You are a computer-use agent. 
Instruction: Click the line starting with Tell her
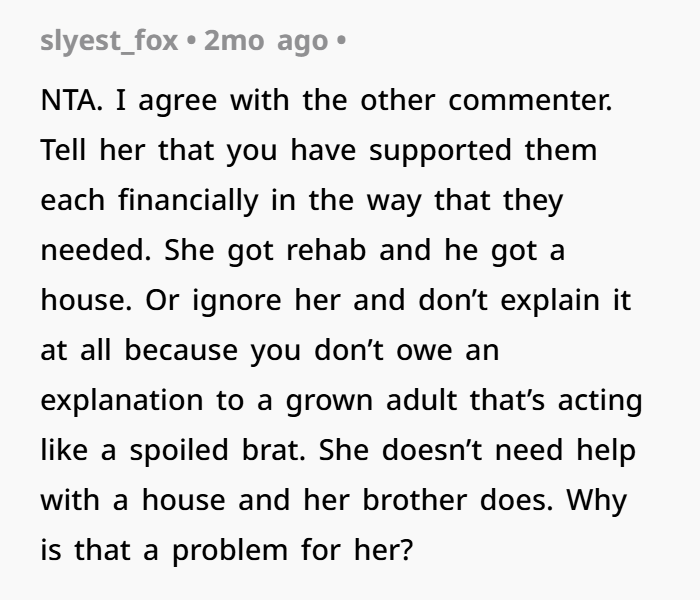(x=319, y=151)
